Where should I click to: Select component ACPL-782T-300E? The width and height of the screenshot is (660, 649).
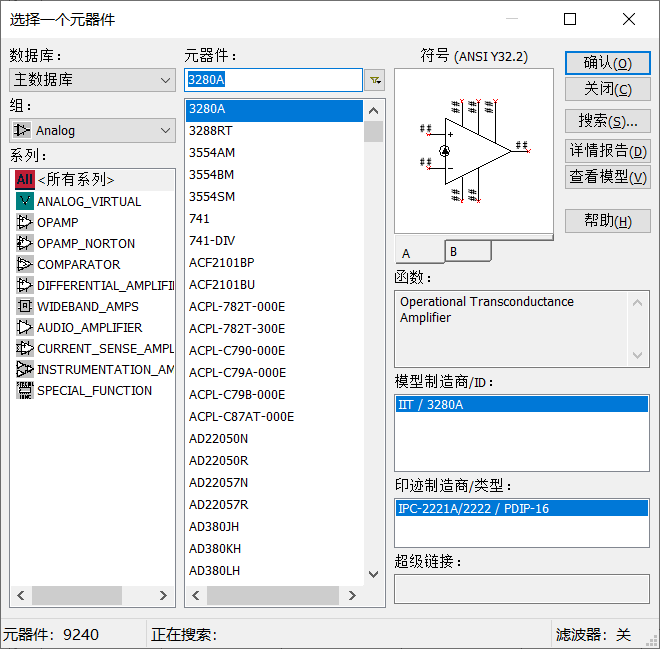click(274, 329)
